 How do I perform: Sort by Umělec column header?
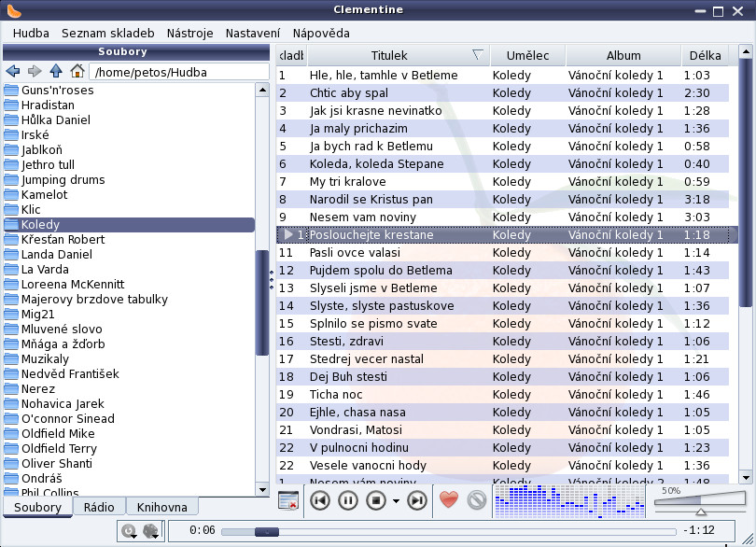tap(527, 55)
